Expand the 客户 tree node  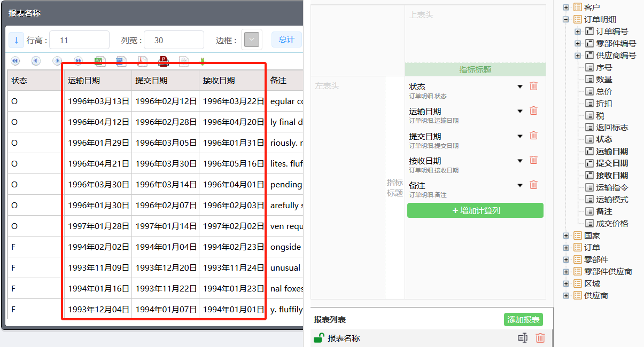(566, 7)
